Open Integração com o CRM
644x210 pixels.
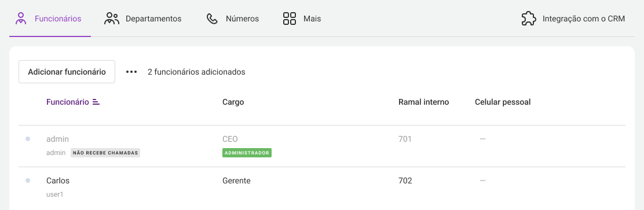[573, 19]
